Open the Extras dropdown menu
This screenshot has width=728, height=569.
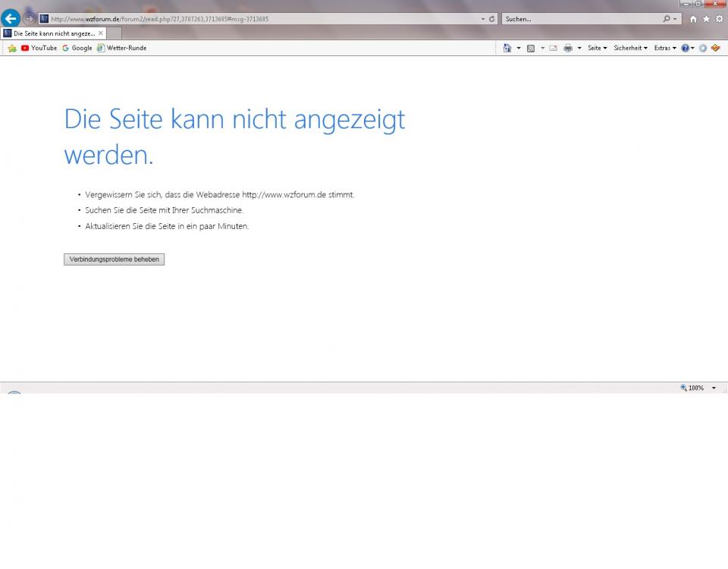664,48
